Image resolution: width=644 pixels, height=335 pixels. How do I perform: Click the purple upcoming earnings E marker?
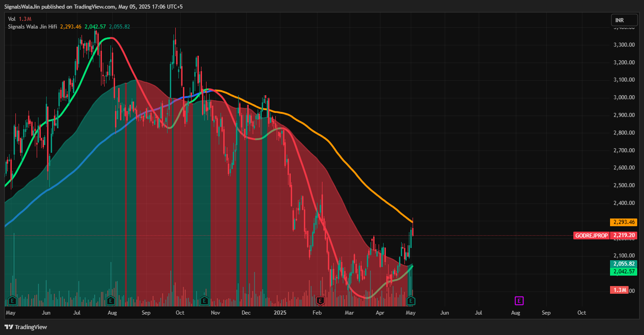tap(519, 301)
